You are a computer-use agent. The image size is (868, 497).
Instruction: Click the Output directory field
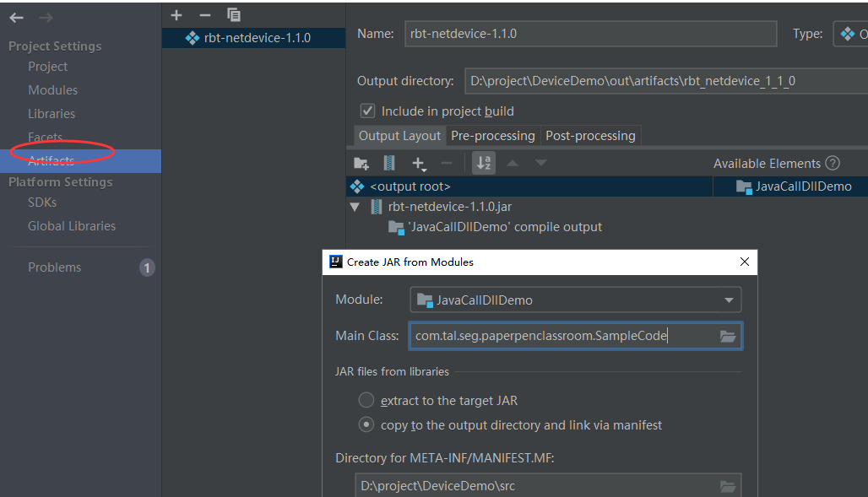pyautogui.click(x=666, y=81)
